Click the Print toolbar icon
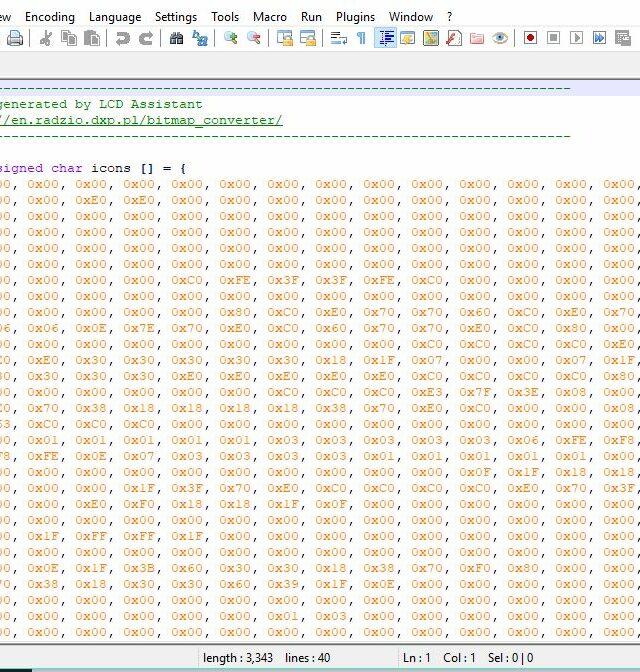The image size is (640, 672). point(15,38)
